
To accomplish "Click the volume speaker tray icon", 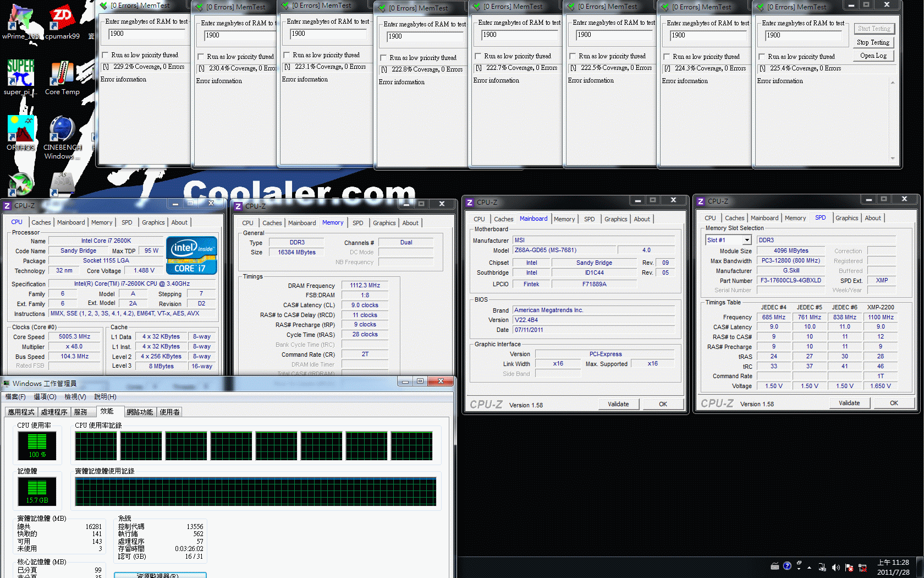I will coord(836,567).
